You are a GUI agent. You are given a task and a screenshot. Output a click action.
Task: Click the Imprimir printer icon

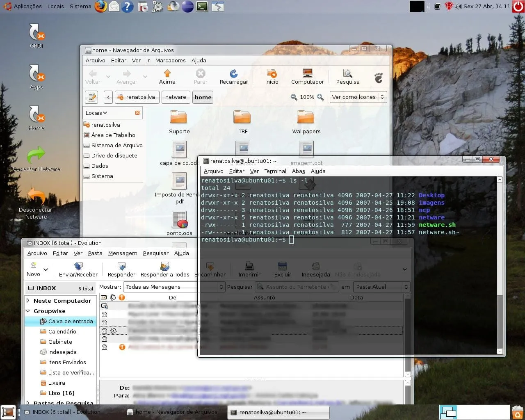[x=249, y=267]
